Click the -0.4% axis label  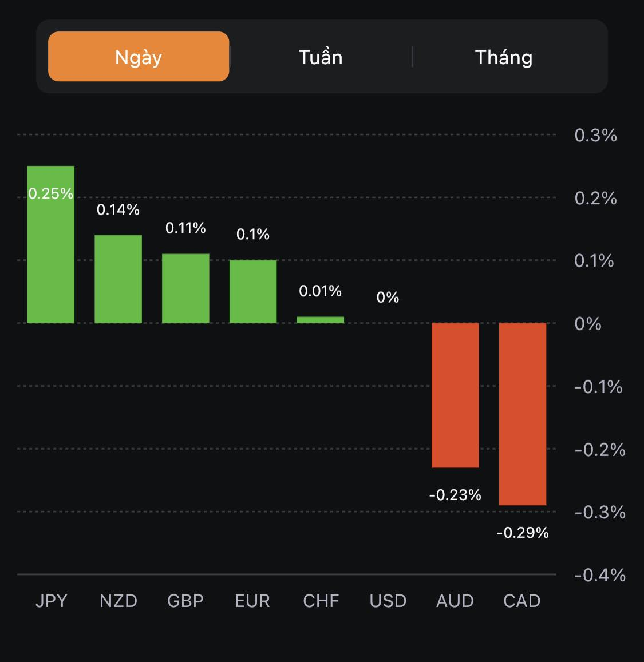click(599, 575)
